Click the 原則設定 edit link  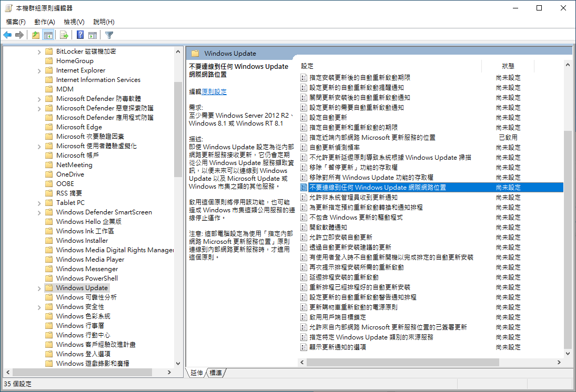(214, 92)
